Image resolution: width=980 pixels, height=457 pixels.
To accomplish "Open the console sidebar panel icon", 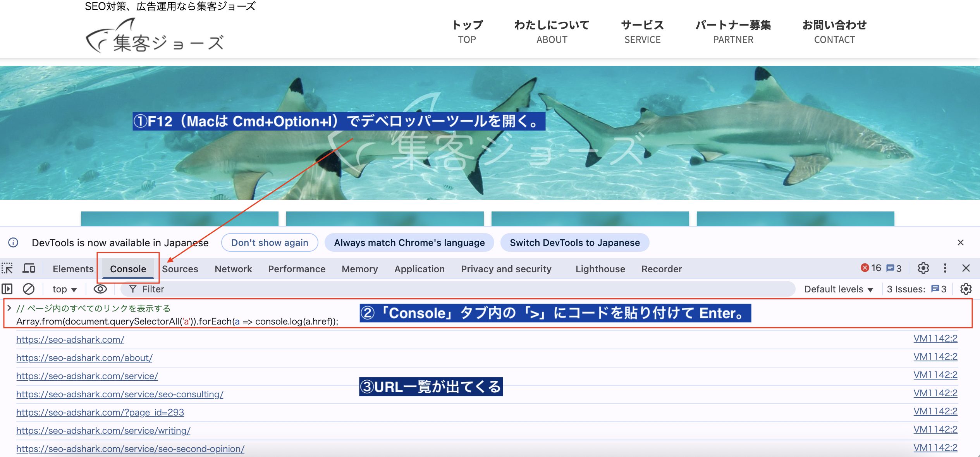I will point(7,289).
